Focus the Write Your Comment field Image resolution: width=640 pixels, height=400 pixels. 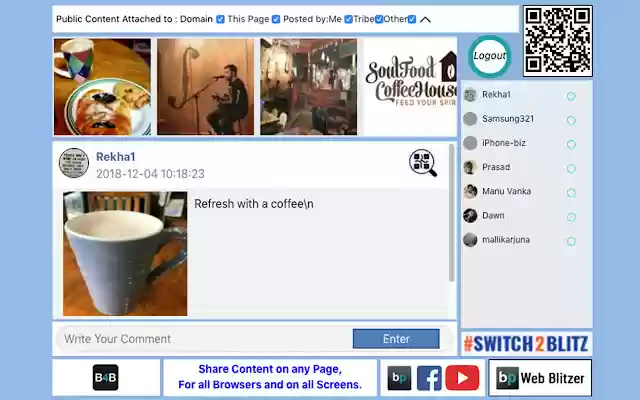click(204, 339)
